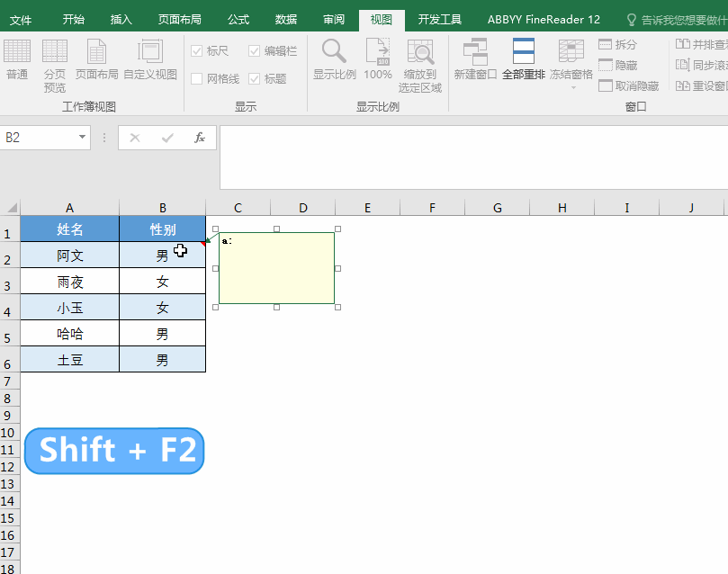728x574 pixels.
Task: Select the cell containing 哈哈
Action: [69, 333]
